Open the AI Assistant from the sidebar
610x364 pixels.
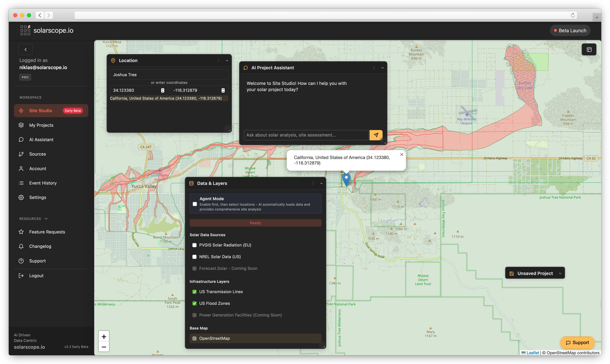click(x=41, y=139)
